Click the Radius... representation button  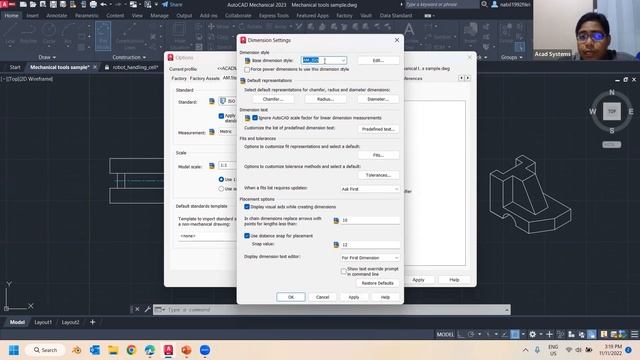pos(325,99)
